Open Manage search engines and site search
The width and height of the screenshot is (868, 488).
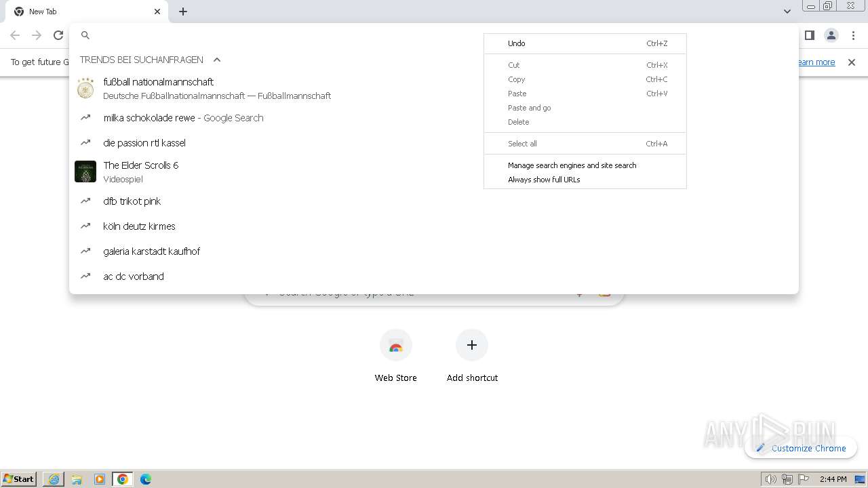coord(585,165)
